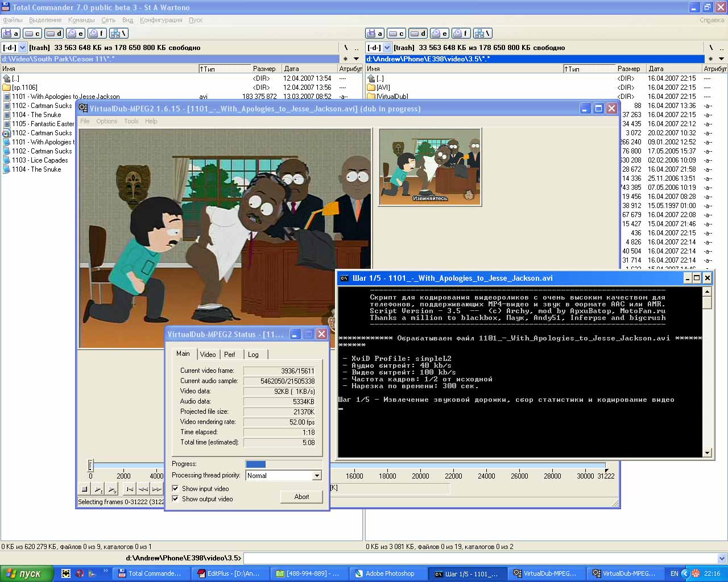This screenshot has height=582, width=728.
Task: Select drive c in left panel
Action: pos(32,34)
